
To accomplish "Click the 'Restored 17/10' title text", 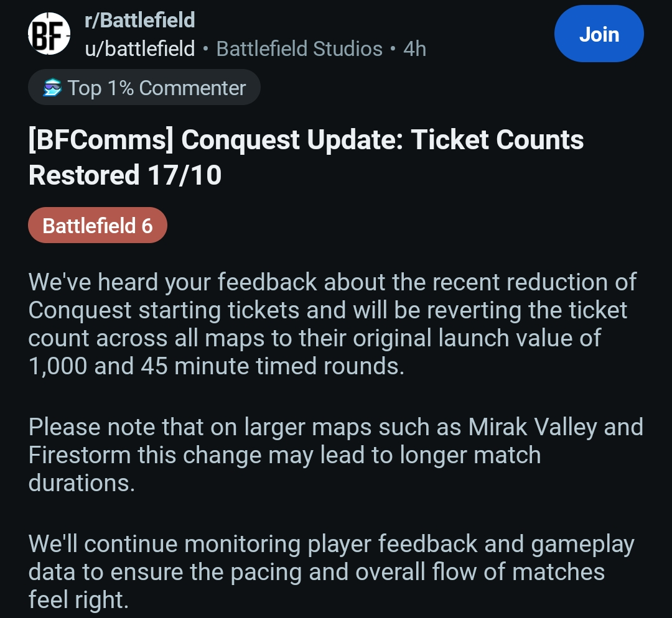I will [x=124, y=175].
